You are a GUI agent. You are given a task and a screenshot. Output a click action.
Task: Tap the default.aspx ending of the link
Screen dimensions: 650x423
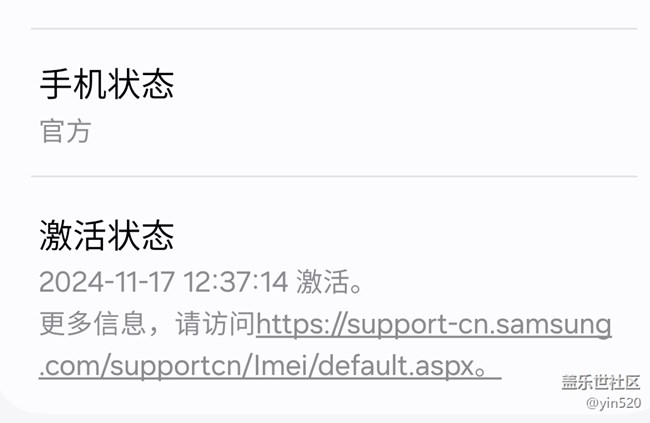(395, 366)
